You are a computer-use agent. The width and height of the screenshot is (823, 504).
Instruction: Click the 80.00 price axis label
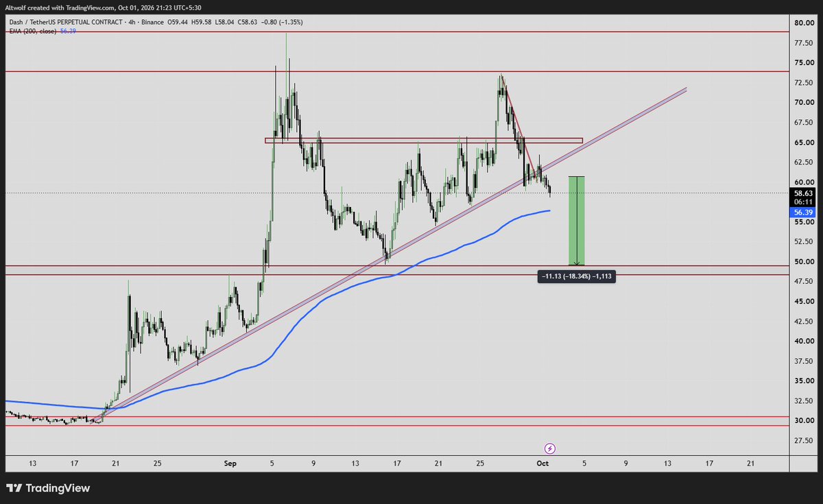point(804,23)
